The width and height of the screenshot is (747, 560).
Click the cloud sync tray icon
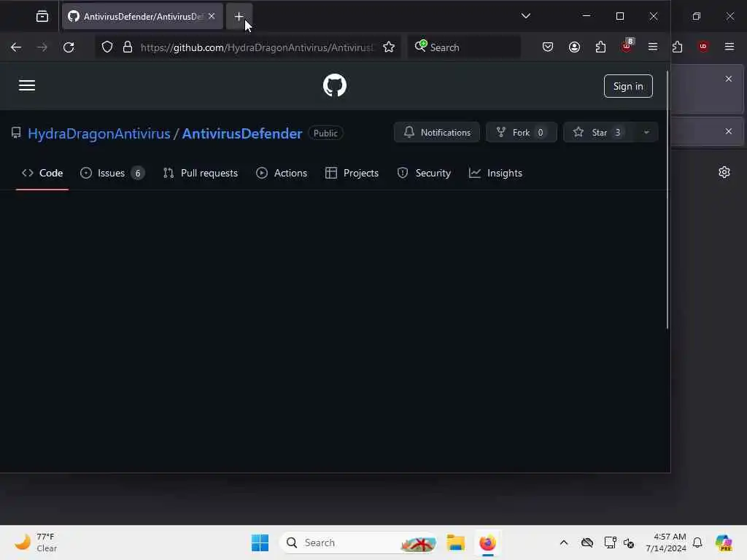[x=587, y=542]
